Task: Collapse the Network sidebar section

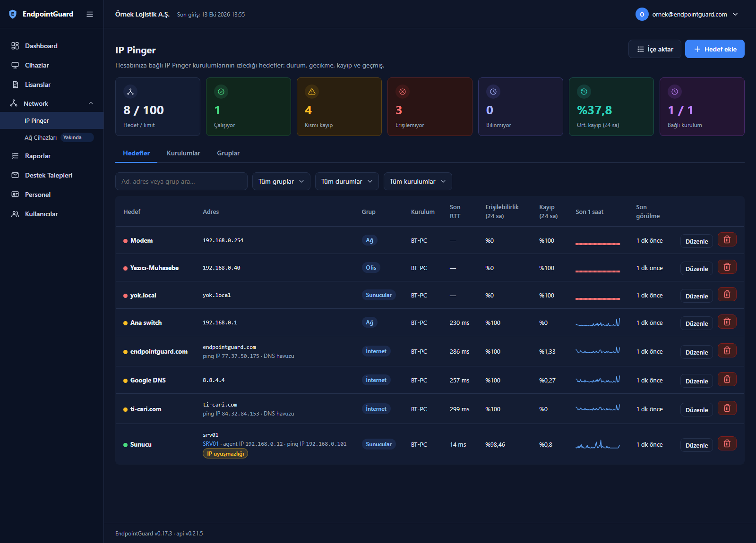Action: (x=52, y=103)
